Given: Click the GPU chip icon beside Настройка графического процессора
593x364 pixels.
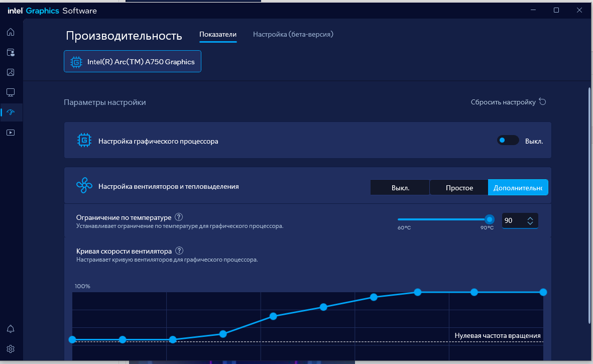Looking at the screenshot, I should coord(84,140).
